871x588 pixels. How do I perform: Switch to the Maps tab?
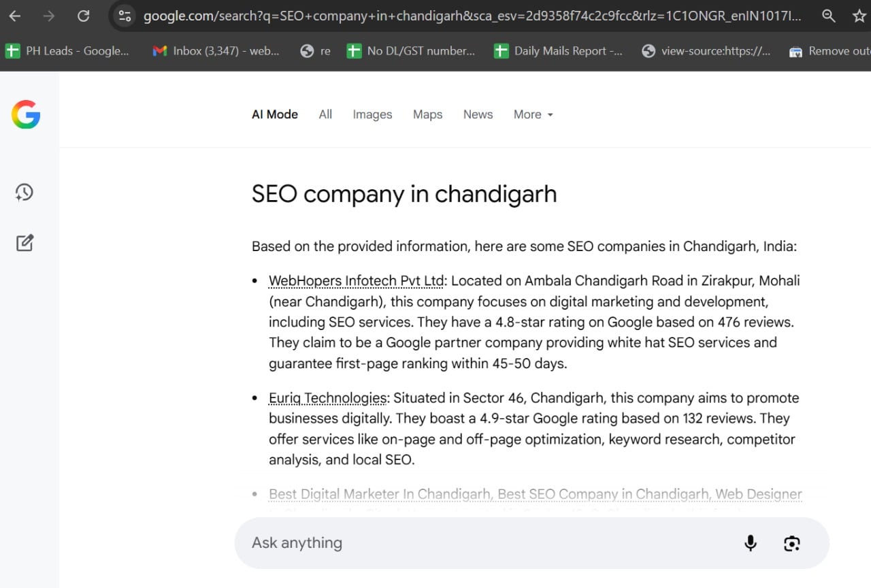427,114
